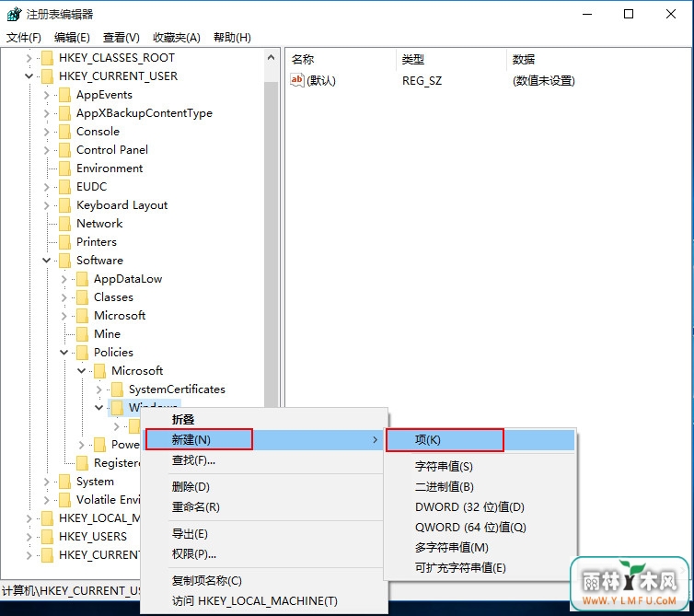Click the System folder icon

tap(64, 482)
